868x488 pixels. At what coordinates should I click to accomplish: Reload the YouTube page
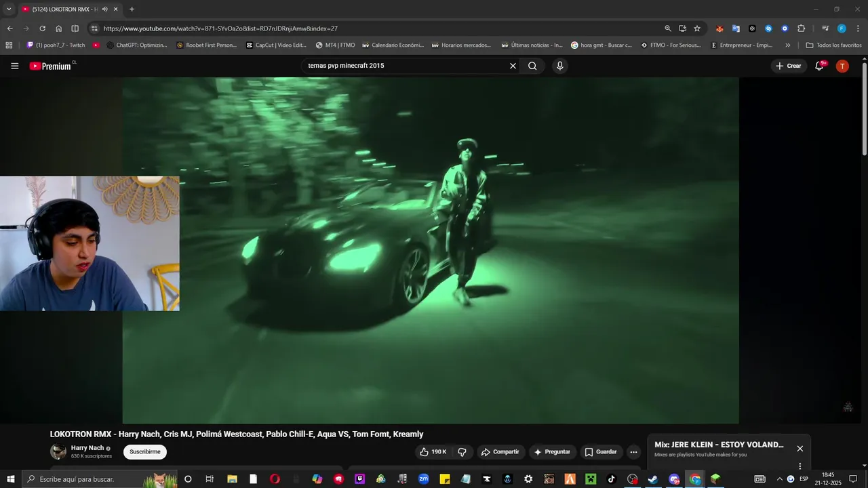point(42,28)
